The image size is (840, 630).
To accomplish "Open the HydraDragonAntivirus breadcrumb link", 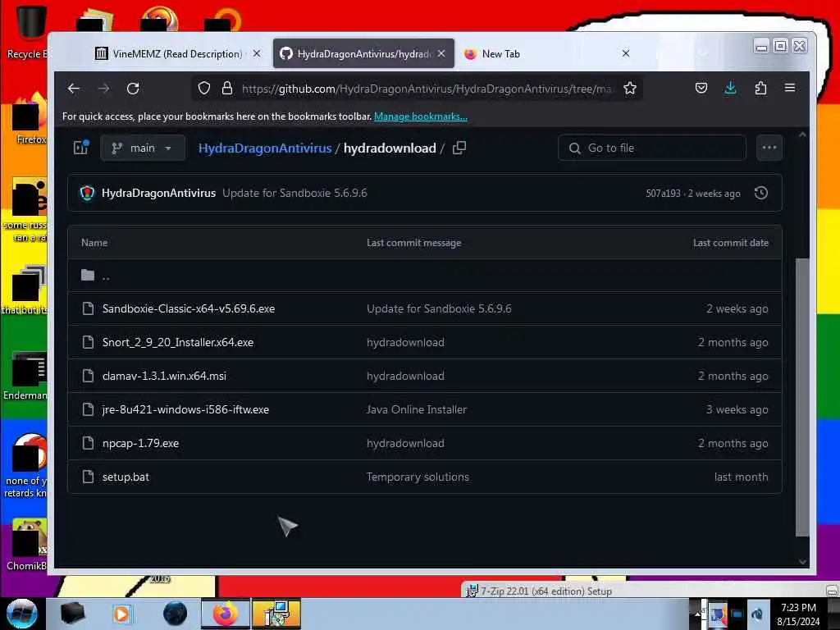I will 265,148.
